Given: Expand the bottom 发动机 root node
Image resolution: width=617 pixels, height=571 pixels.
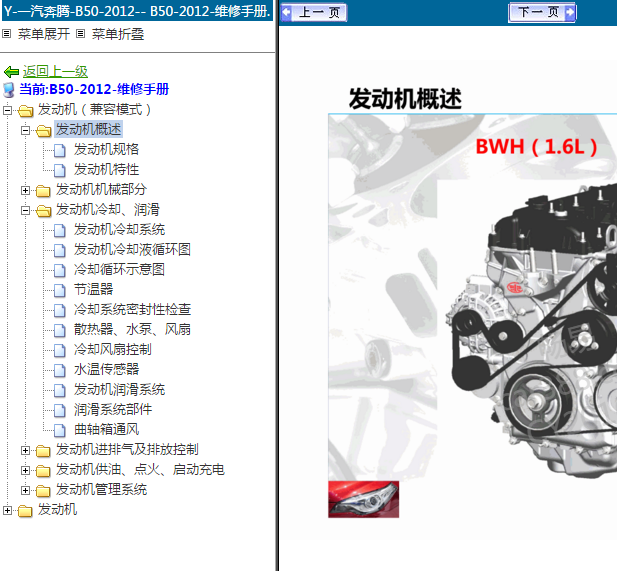Looking at the screenshot, I should tap(7, 510).
